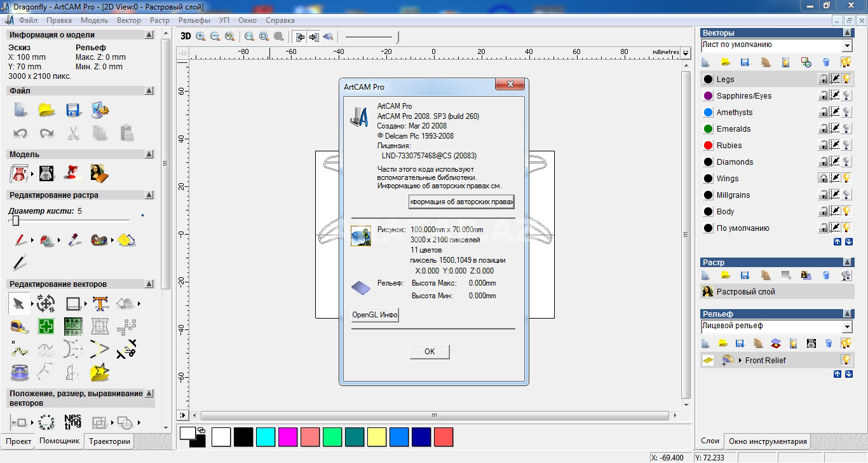
Task: Click the clipboard Paste icon
Action: coord(126,132)
